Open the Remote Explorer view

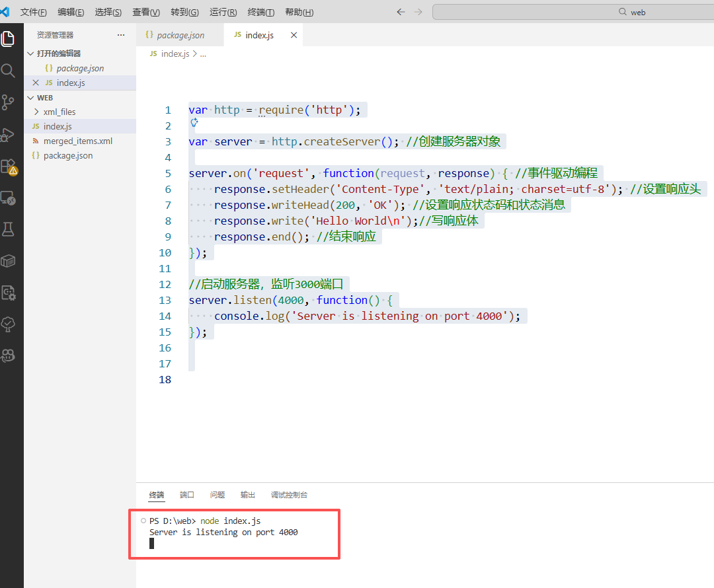[8, 198]
